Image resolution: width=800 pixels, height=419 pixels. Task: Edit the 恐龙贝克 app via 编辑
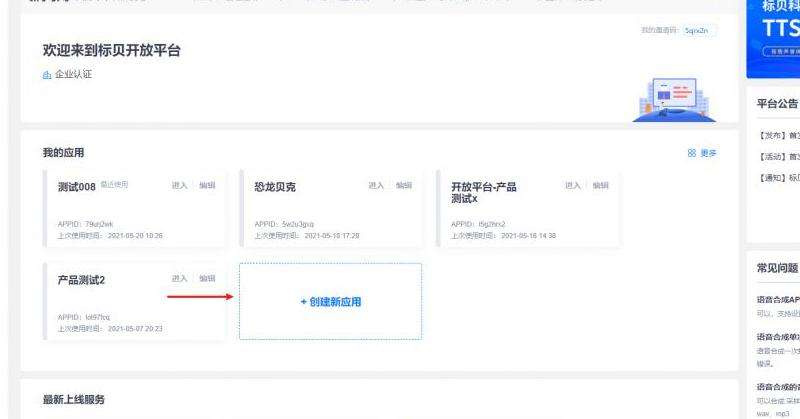pos(404,185)
